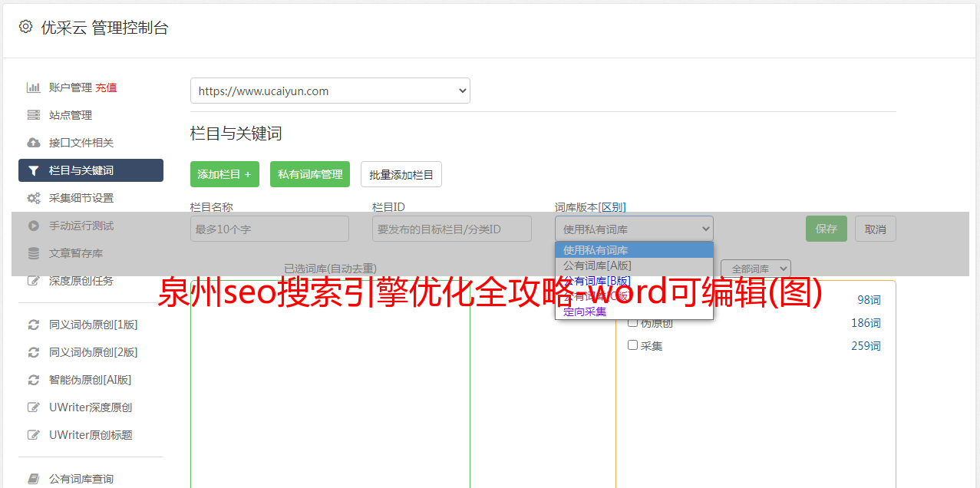Open the 词库版本 dropdown showing 使用私有词库
Viewport: 980px width, 488px height.
click(x=634, y=229)
